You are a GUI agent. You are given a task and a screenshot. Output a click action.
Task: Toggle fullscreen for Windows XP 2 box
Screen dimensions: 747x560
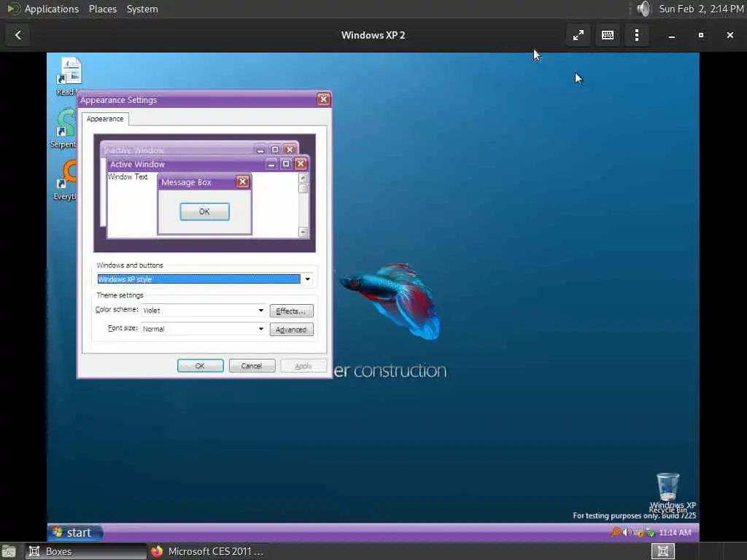[578, 35]
